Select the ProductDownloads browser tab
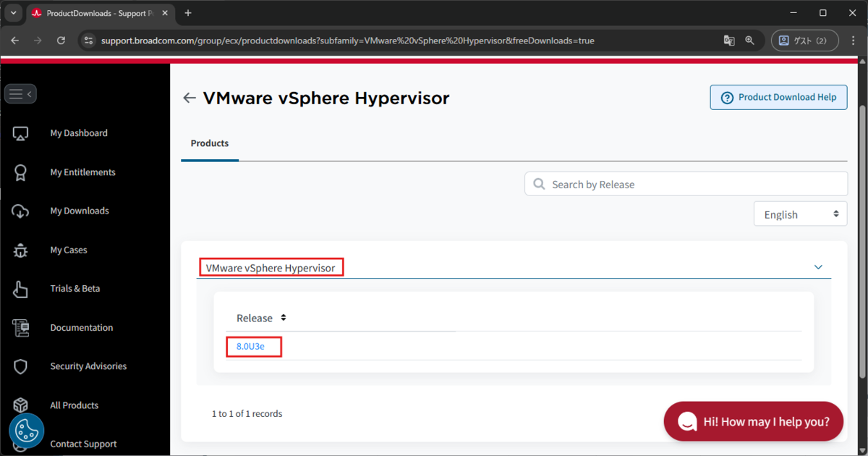Screen dimensions: 868x456 pos(100,13)
